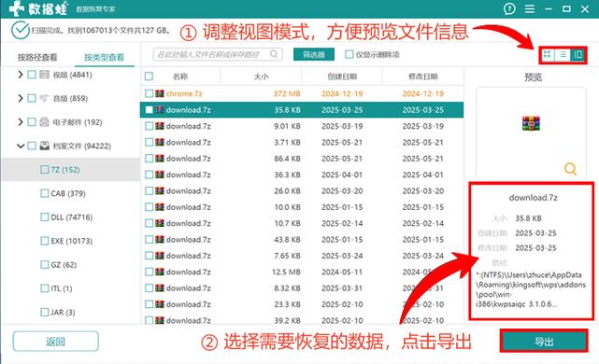Viewport: 599px width, 364px height.
Task: Check the video (4841) category checkbox
Action: pyautogui.click(x=32, y=75)
